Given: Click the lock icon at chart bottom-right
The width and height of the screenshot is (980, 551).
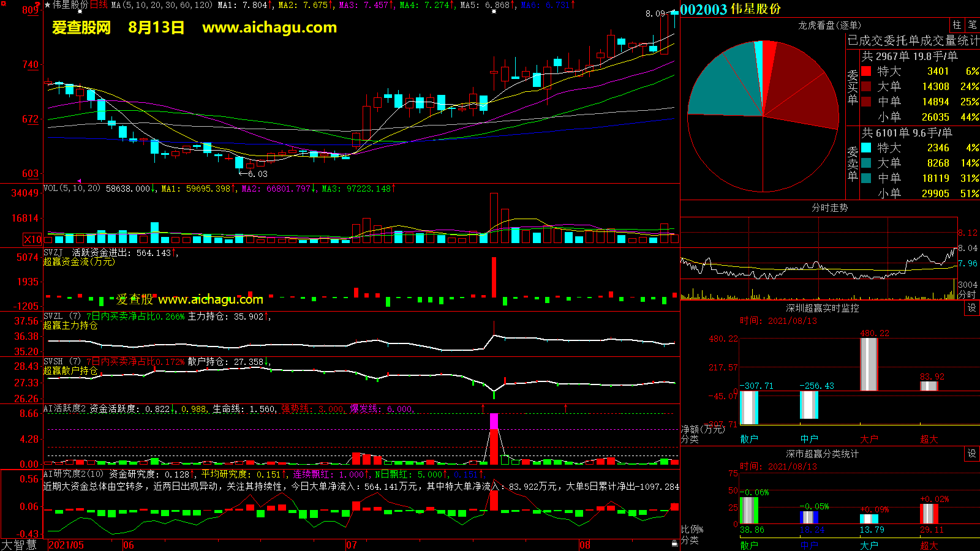Looking at the screenshot, I should (674, 543).
